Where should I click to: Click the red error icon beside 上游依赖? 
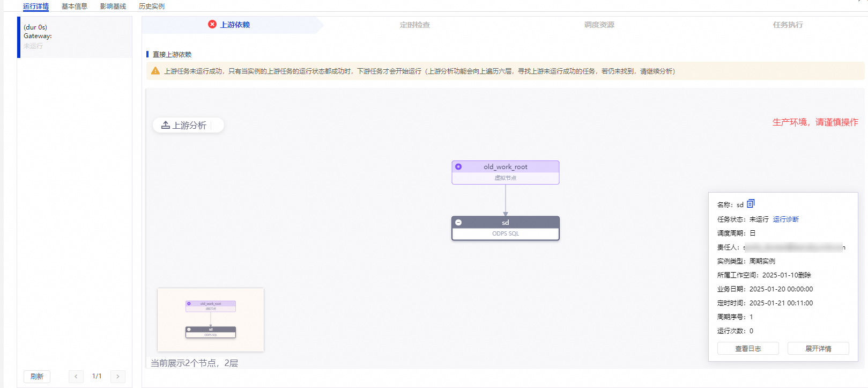[212, 24]
